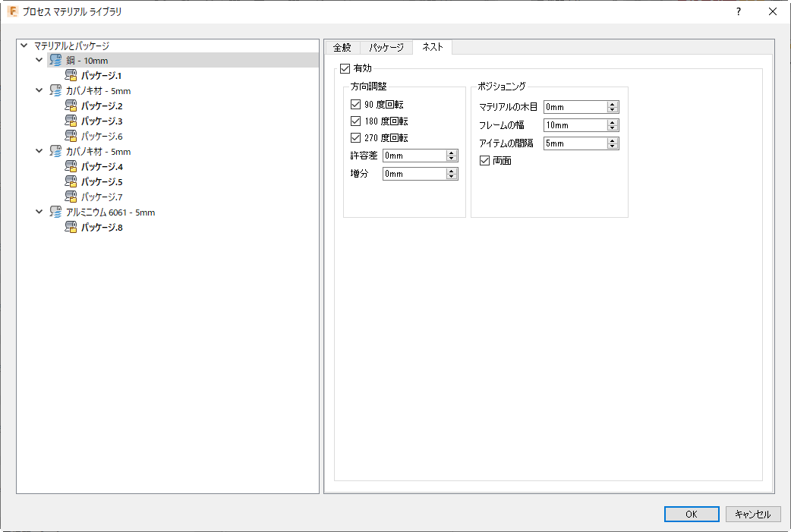Toggle the 有効 checkbox

tap(345, 68)
